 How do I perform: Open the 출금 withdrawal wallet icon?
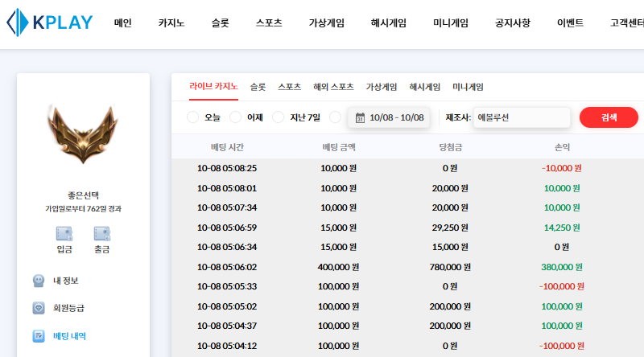(x=101, y=233)
